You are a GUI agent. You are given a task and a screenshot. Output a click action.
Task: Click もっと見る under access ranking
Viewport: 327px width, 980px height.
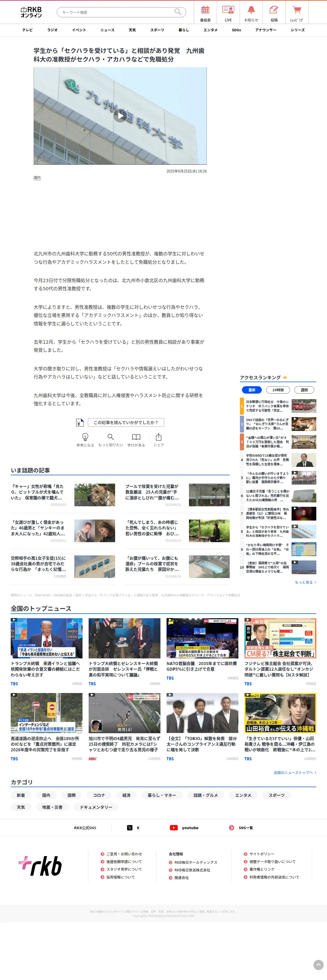(x=305, y=582)
